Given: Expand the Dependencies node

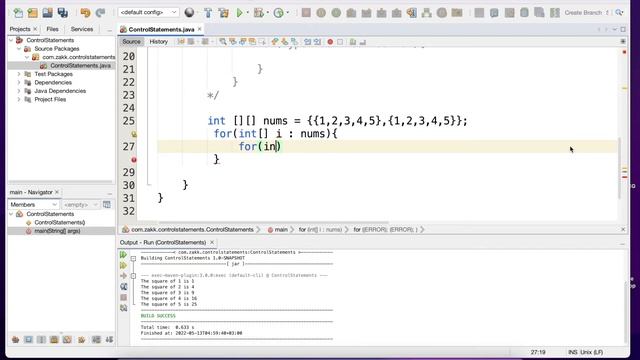Looking at the screenshot, I should click(x=19, y=82).
